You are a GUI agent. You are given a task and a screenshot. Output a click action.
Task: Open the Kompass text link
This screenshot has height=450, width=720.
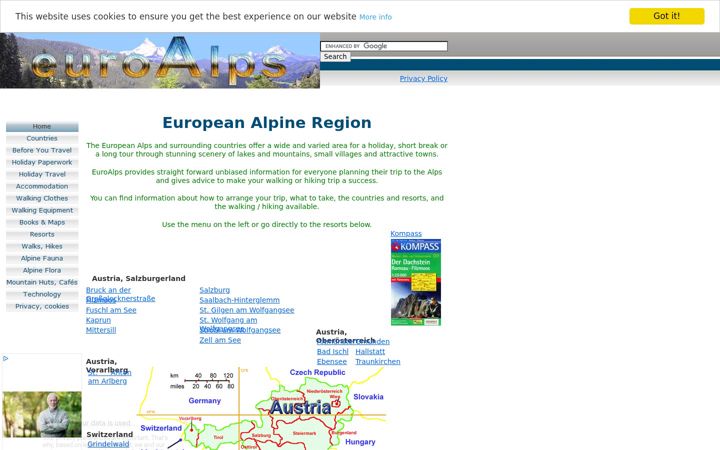406,234
